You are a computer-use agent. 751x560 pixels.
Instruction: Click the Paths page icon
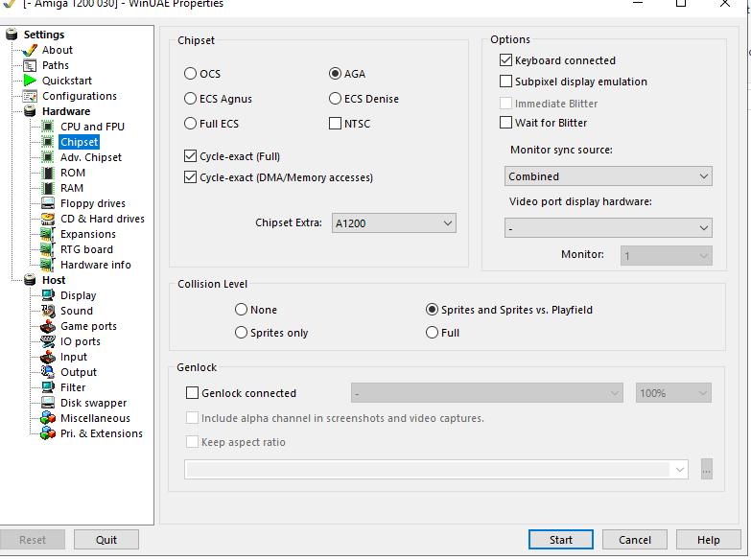[x=30, y=65]
